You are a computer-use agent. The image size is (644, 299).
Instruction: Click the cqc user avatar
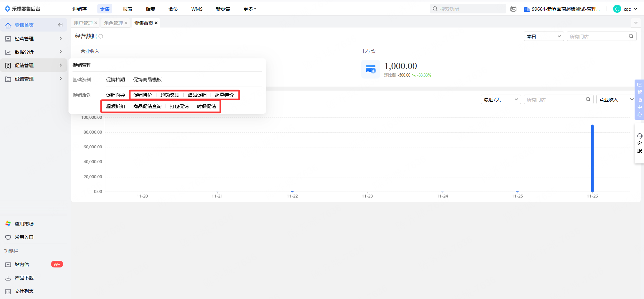[617, 9]
